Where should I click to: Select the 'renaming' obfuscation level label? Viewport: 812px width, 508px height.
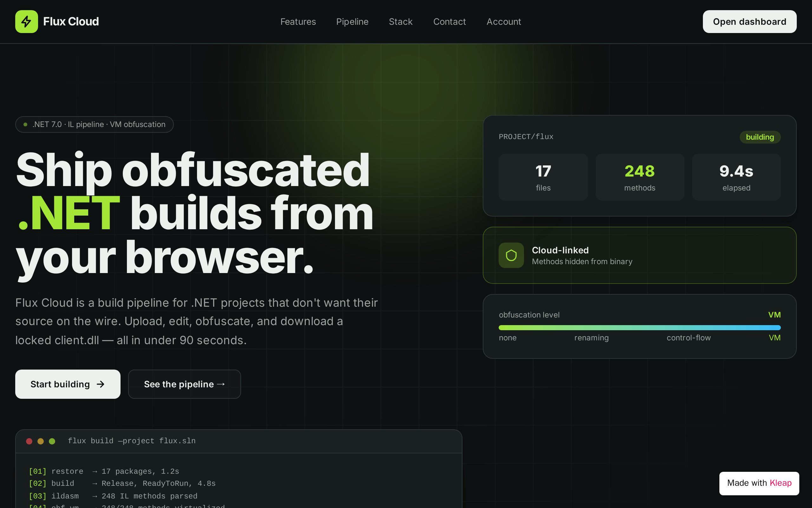(591, 338)
